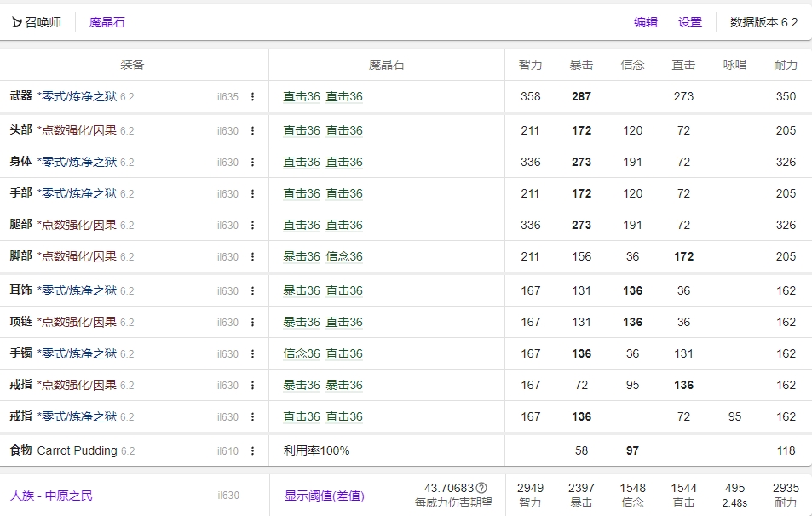Screen dimensions: 812x516
Task: Click the question mark help icon beside 43.70683
Action: pos(481,488)
